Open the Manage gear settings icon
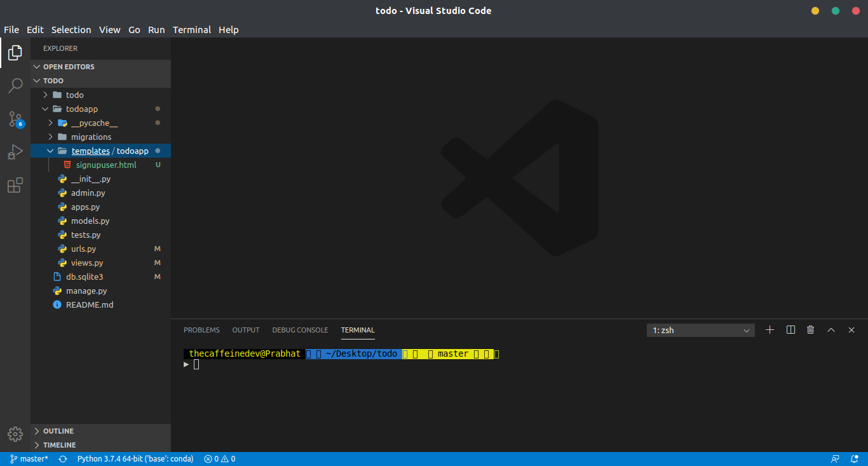This screenshot has height=466, width=868. 15,434
